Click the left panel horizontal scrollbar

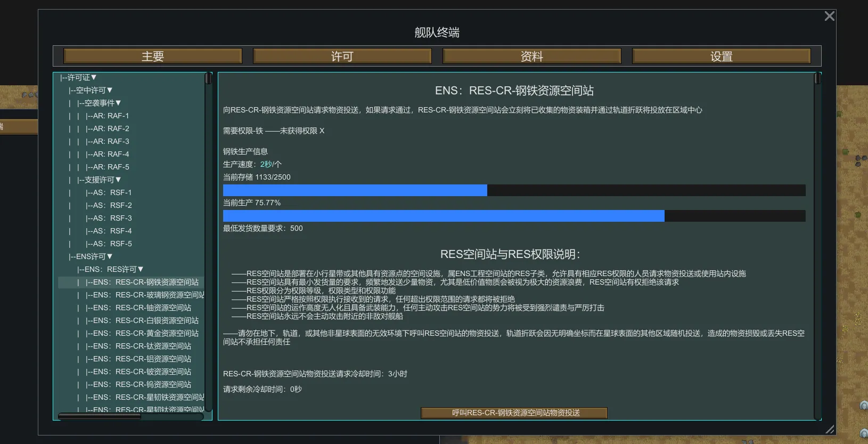coord(100,416)
